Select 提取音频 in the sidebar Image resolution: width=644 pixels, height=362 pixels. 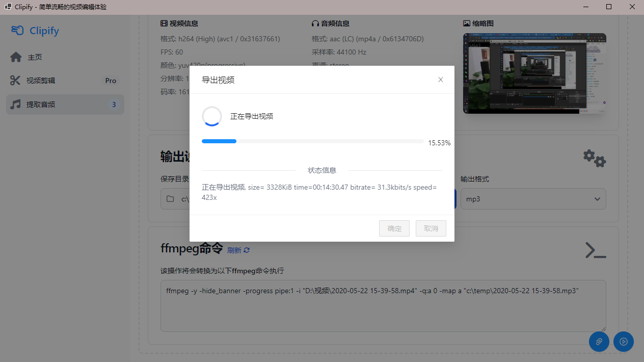click(x=41, y=105)
